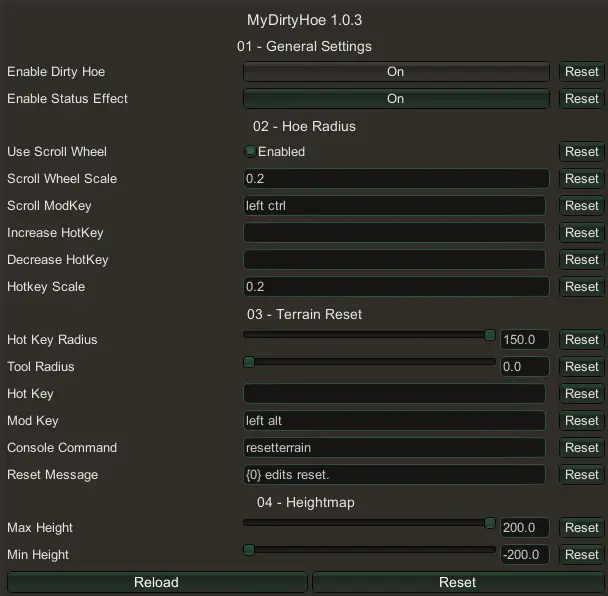Click the MyDirtyHoe 1.0.3 title

304,20
